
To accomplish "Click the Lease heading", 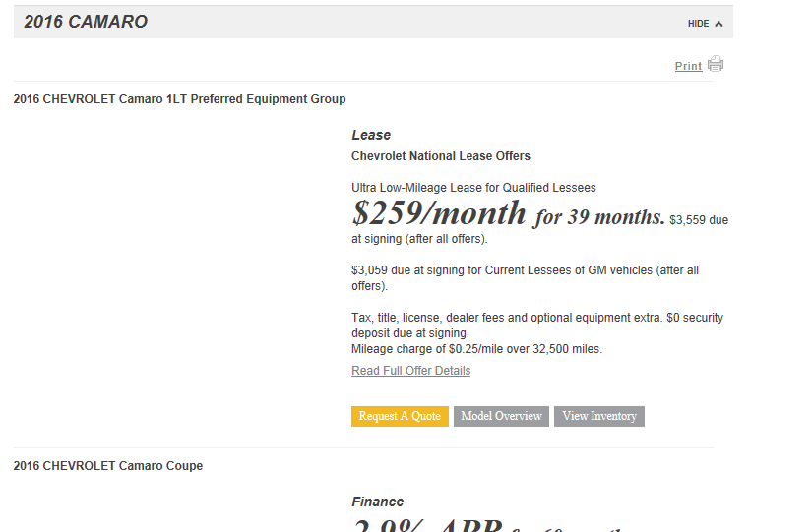I will pos(371,135).
